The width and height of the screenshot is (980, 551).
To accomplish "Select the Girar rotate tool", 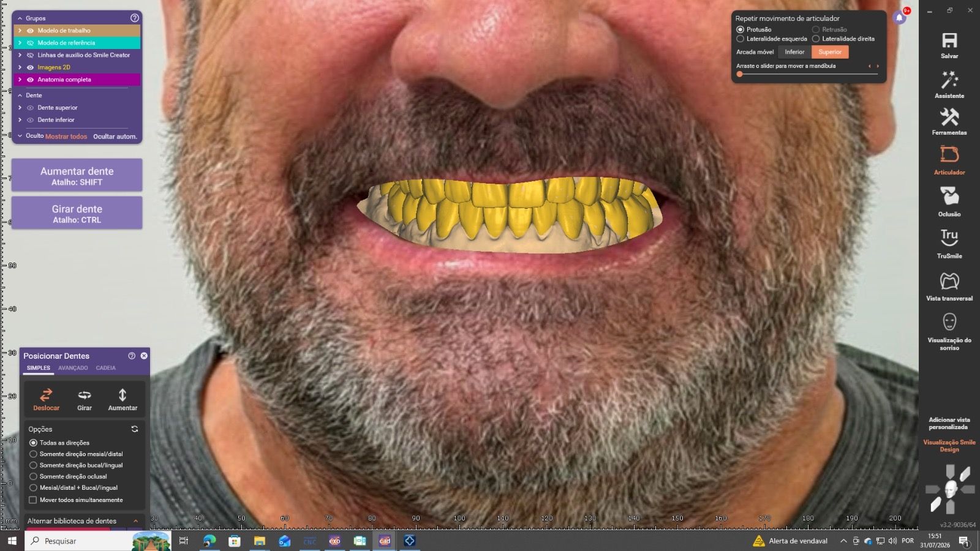I will coord(85,399).
